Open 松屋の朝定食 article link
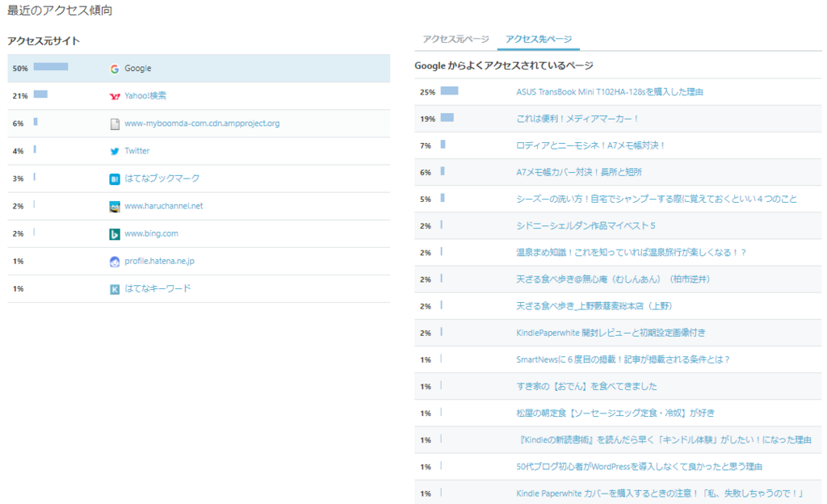 615,414
